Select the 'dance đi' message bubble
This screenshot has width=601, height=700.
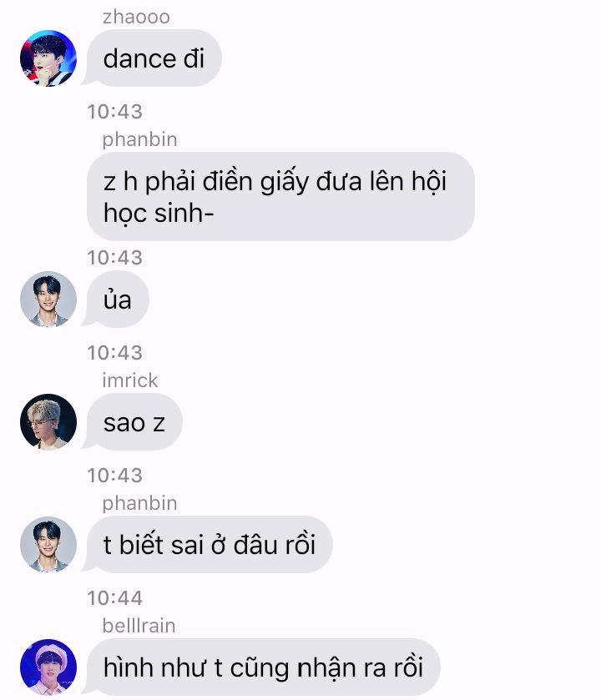pos(152,58)
